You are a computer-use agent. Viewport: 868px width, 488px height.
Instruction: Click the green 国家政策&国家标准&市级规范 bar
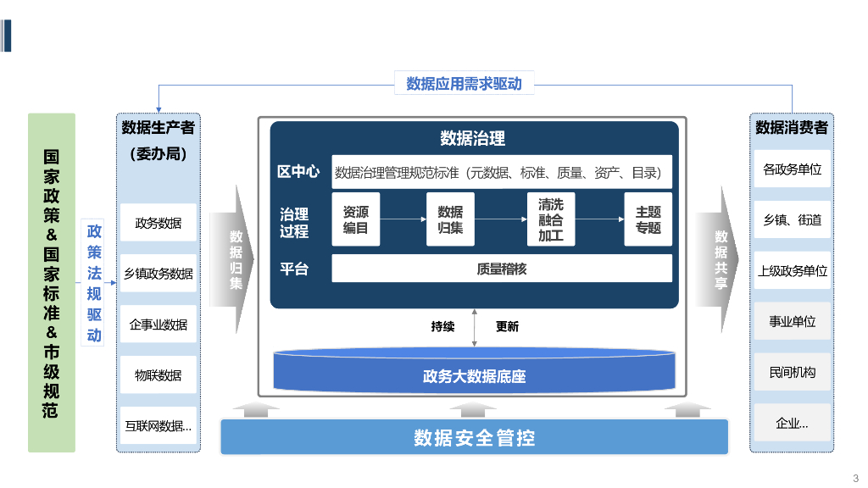pos(52,283)
